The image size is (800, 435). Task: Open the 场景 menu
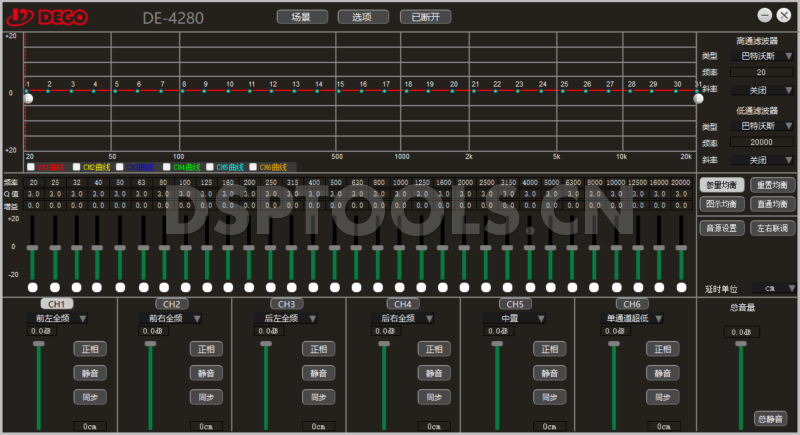(x=301, y=17)
